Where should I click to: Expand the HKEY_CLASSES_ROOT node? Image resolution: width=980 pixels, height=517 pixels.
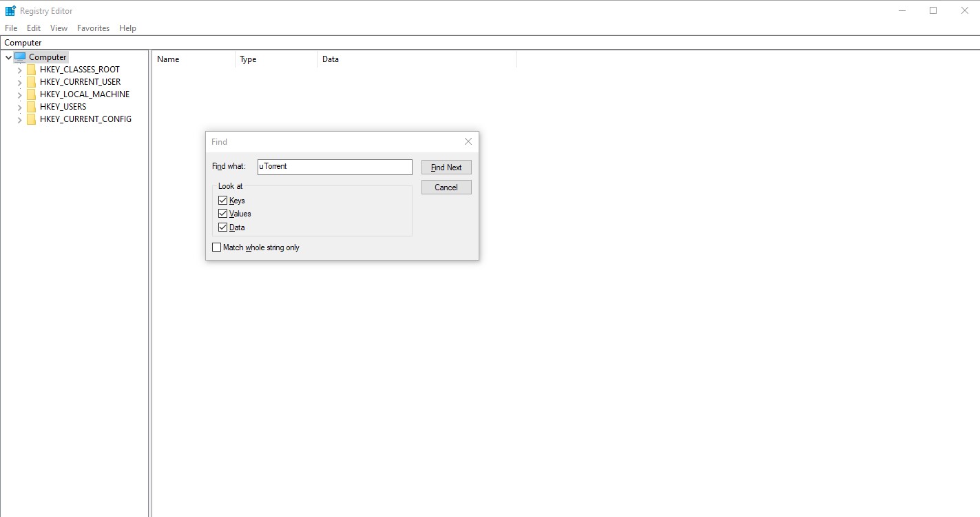pos(19,70)
